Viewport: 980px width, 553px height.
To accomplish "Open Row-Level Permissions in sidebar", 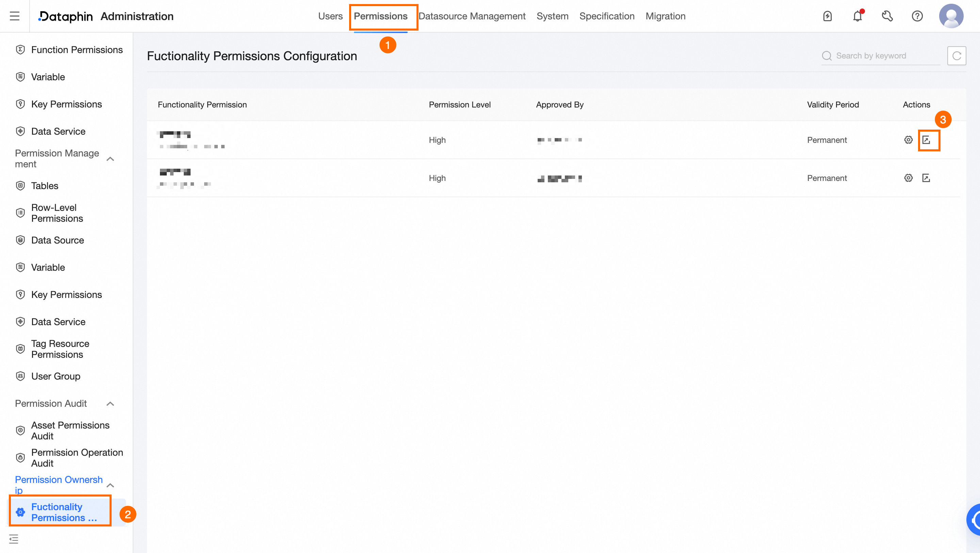I will coord(57,213).
